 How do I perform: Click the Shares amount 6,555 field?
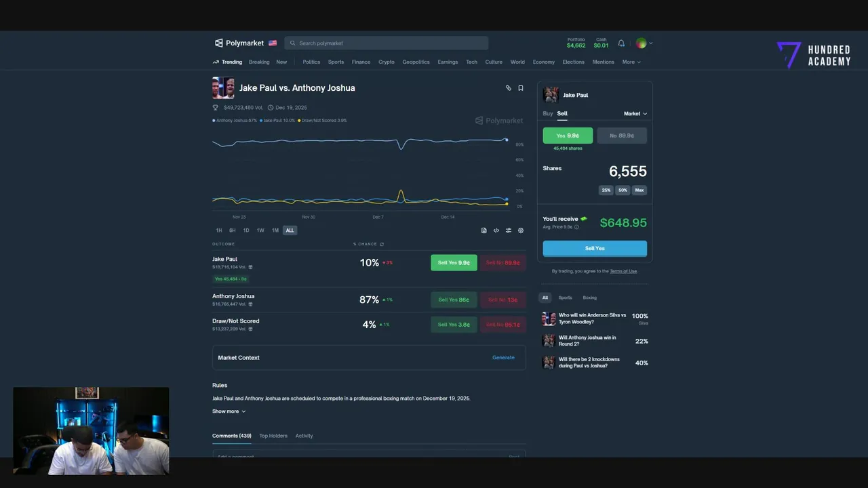[x=627, y=171]
